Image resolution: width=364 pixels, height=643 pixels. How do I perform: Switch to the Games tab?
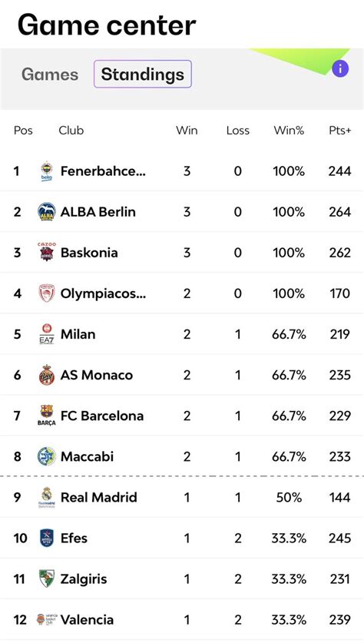(x=50, y=75)
